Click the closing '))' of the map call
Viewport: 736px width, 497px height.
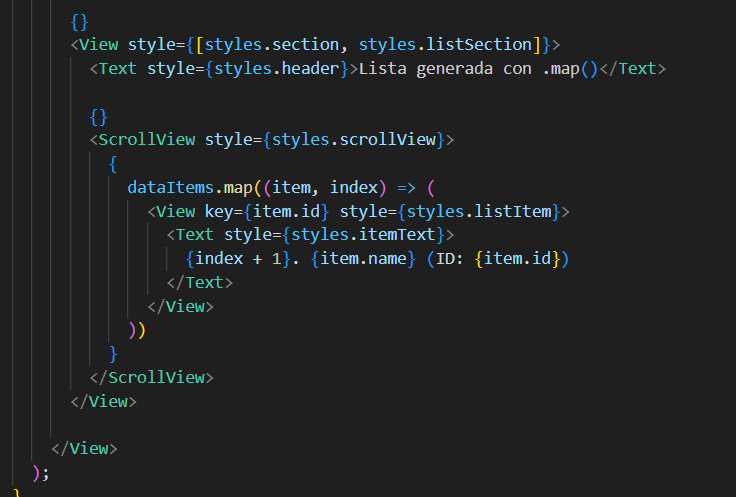pyautogui.click(x=137, y=330)
